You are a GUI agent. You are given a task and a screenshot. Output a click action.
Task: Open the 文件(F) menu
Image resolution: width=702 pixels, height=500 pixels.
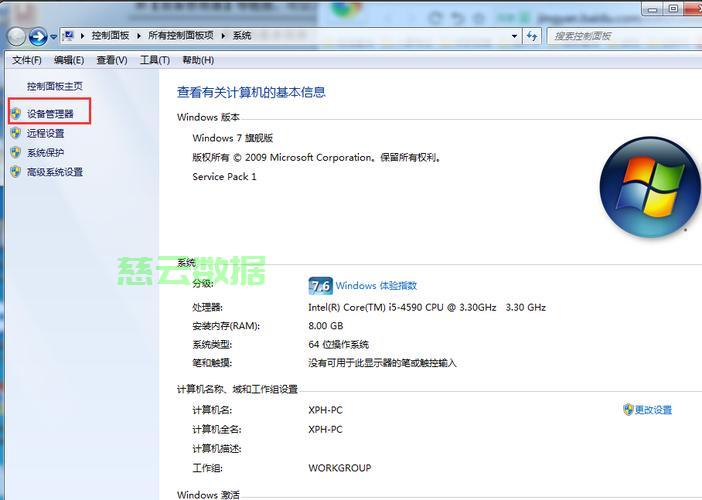coord(27,60)
